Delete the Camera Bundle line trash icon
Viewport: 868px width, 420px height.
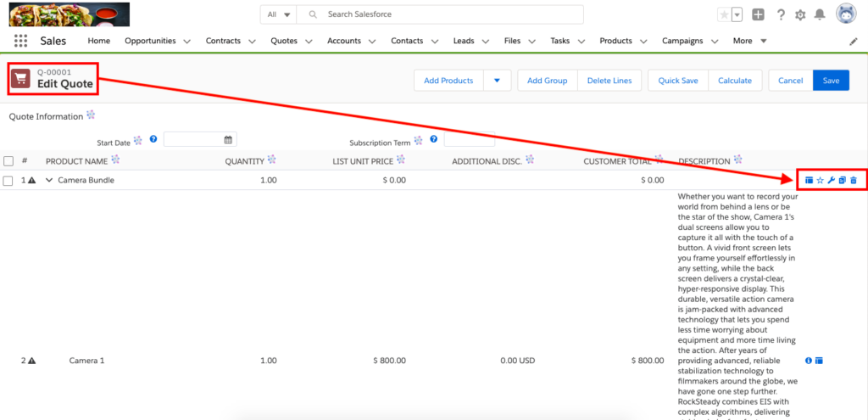(854, 180)
